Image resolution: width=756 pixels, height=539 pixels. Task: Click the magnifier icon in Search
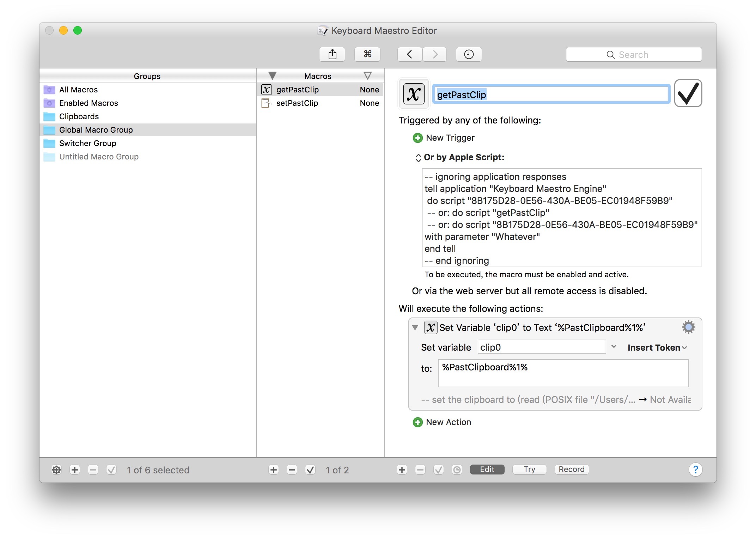pos(611,55)
